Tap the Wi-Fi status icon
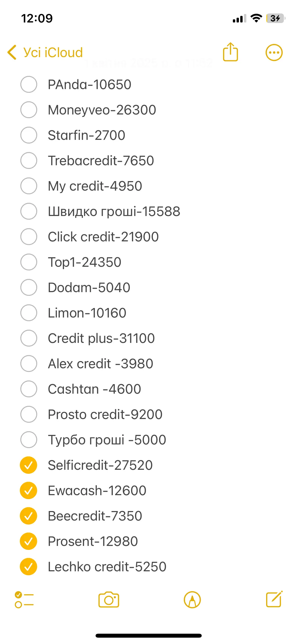The height and width of the screenshot is (644, 297). [x=256, y=18]
